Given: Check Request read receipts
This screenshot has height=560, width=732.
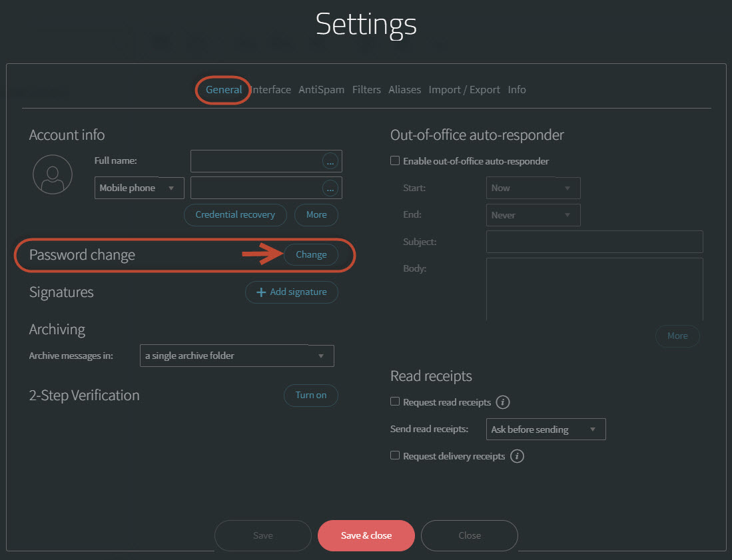Looking at the screenshot, I should tap(395, 402).
